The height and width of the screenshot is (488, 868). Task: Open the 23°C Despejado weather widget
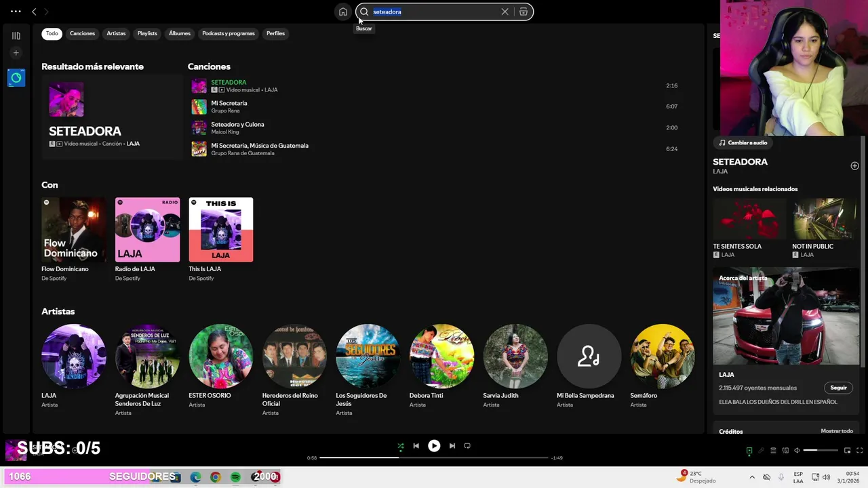pos(696,476)
